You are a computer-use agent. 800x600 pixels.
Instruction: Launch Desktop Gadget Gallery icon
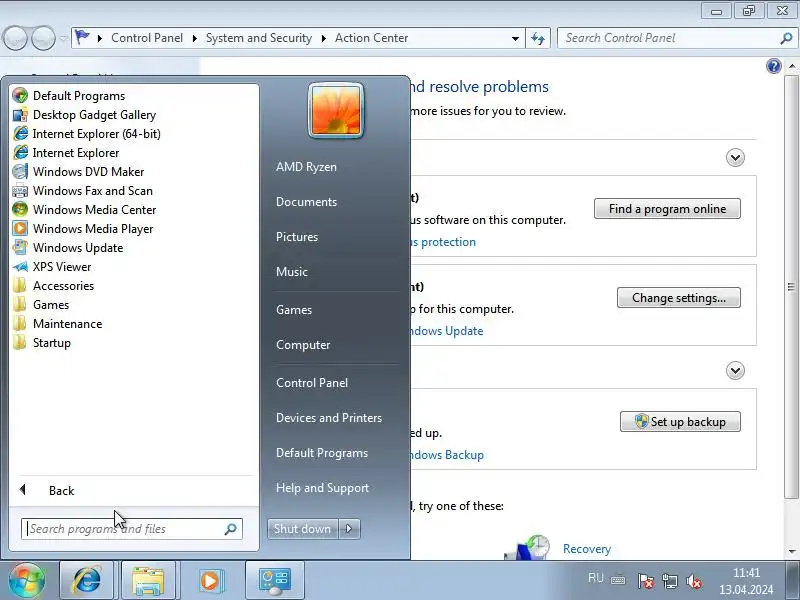[20, 115]
